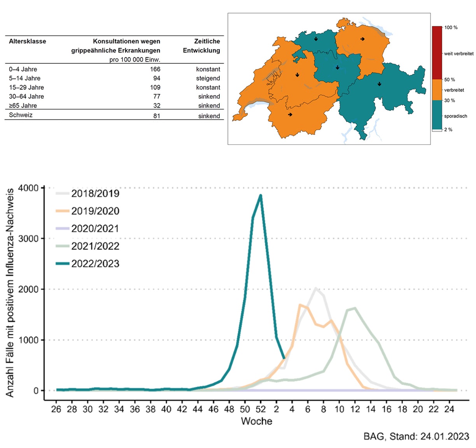Click the right arrow in the southwestern orange region
The image size is (476, 448).
coord(290,115)
